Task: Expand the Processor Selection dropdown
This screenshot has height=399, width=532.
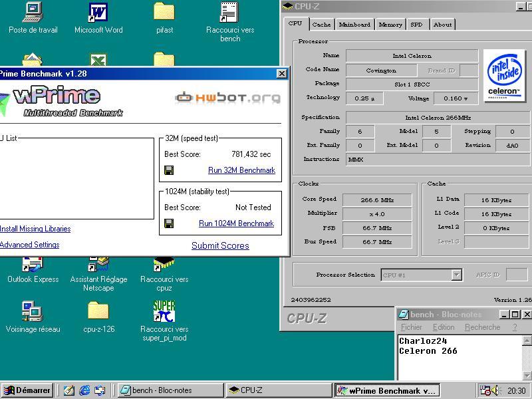Action: tap(457, 275)
